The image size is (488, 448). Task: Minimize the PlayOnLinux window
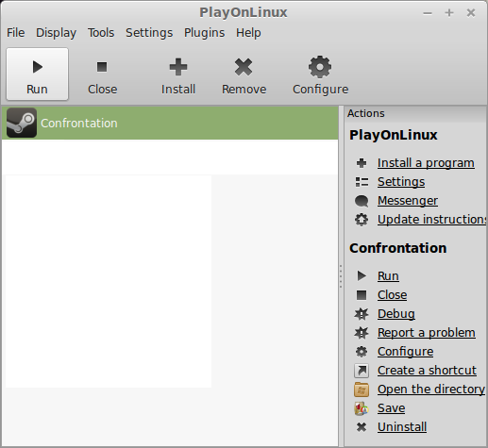[x=428, y=13]
